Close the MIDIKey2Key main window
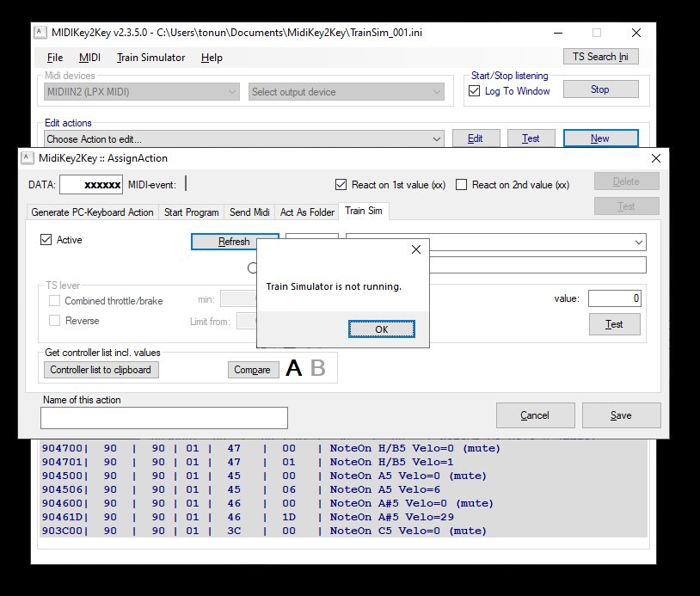This screenshot has width=700, height=596. point(636,33)
